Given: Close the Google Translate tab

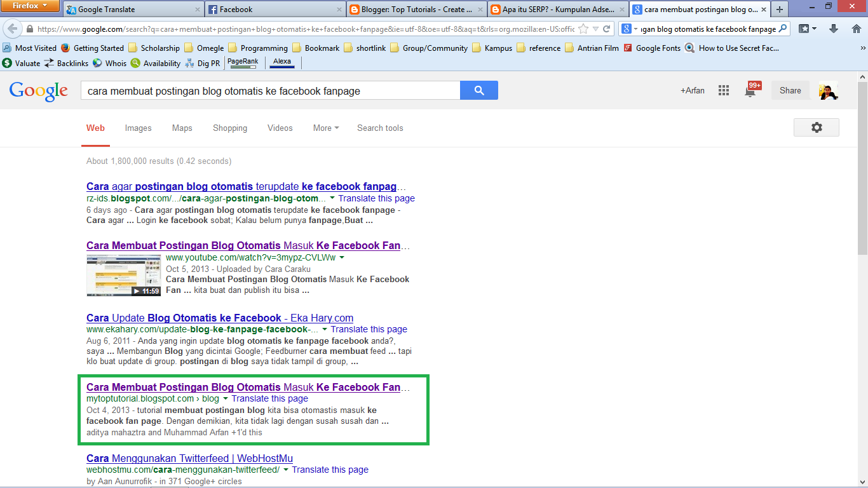Looking at the screenshot, I should tap(198, 10).
